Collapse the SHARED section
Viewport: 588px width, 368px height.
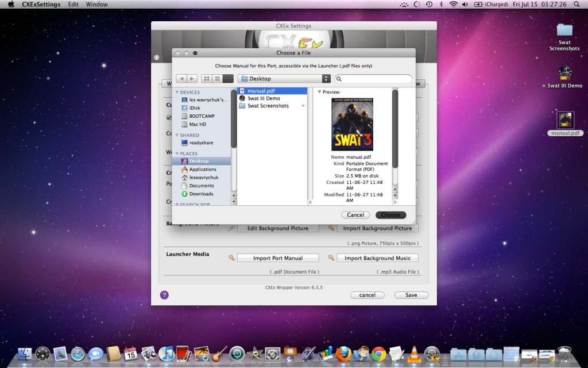[177, 135]
